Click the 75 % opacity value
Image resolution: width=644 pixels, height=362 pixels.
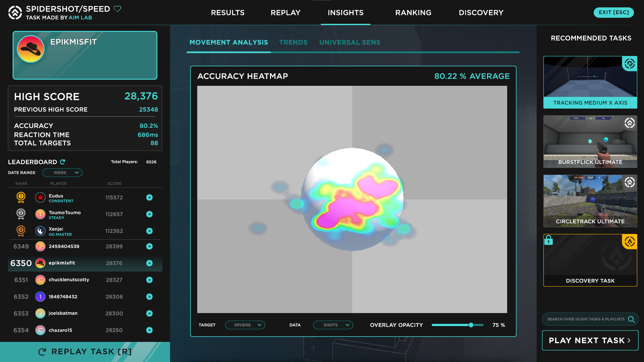(499, 325)
